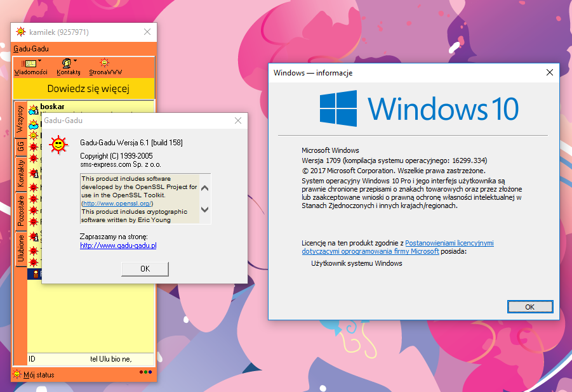Open the openssl.org link
This screenshot has height=392, width=572.
pos(117,204)
